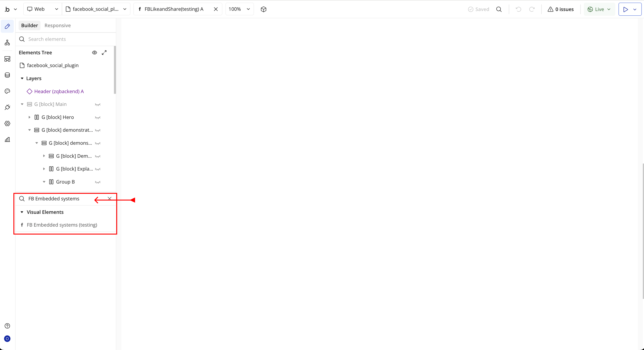Open the Workflow tab icon in sidebar
Screen dimensions: 644x350
coord(7,43)
